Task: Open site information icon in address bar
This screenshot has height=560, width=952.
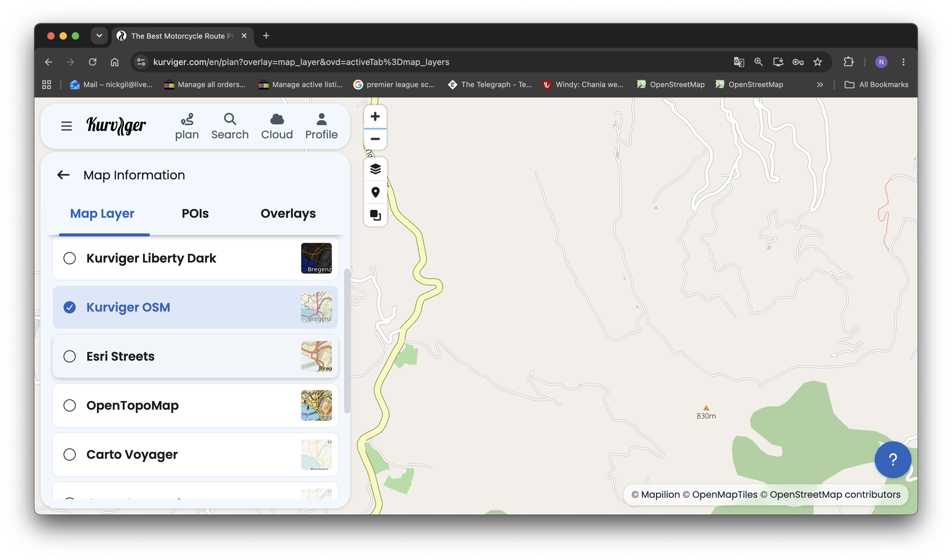Action: 141,62
